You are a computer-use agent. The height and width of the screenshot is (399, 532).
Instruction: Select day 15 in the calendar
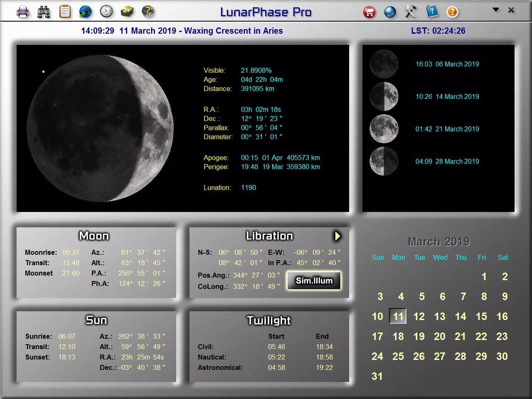coord(481,316)
